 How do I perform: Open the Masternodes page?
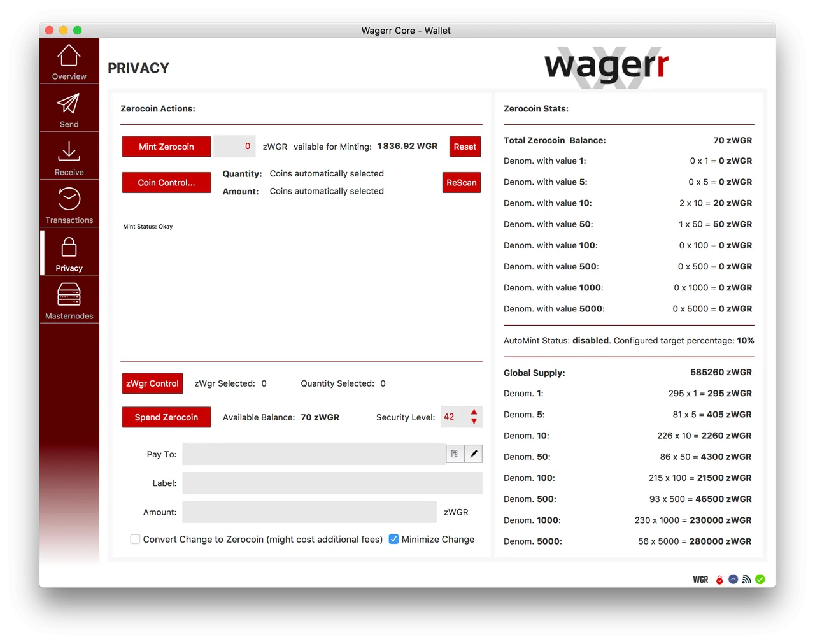pos(69,300)
